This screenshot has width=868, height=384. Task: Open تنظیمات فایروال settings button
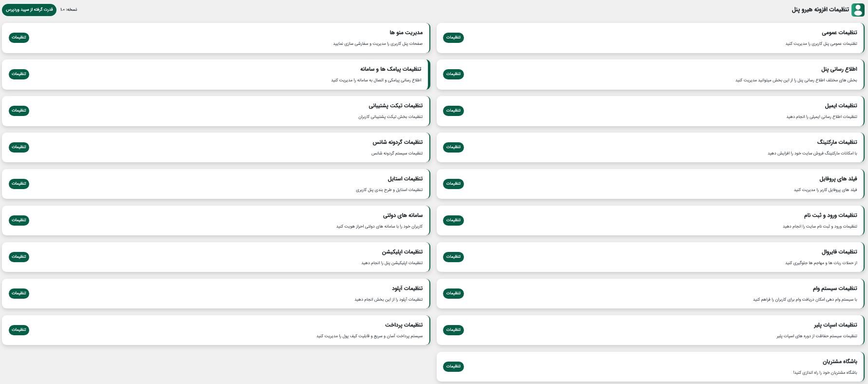[x=453, y=257]
